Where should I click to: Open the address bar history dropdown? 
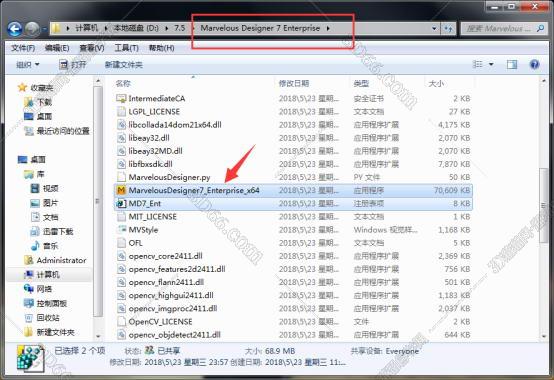[x=434, y=29]
